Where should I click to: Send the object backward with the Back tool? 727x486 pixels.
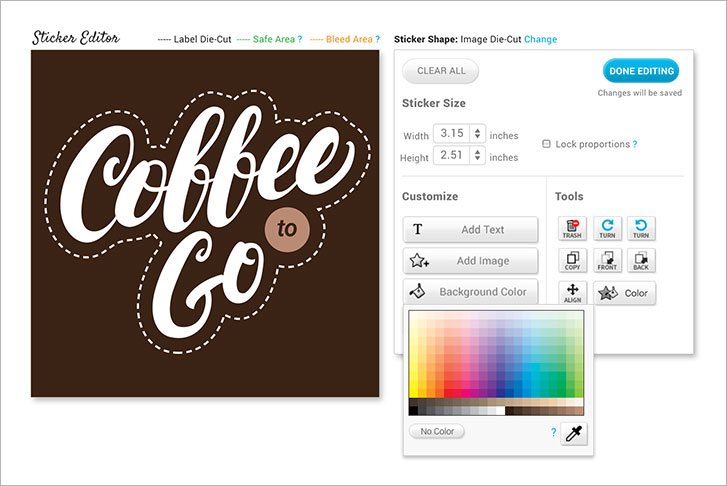(641, 260)
